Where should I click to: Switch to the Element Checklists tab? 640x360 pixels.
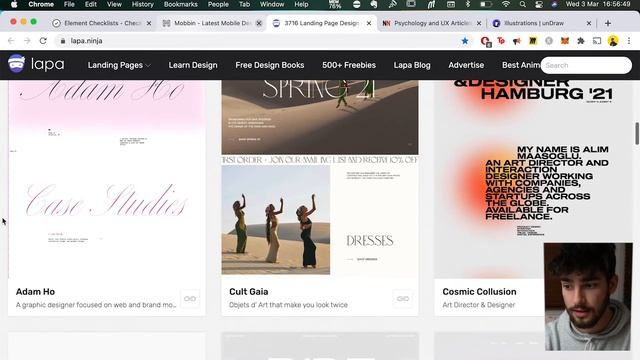102,23
